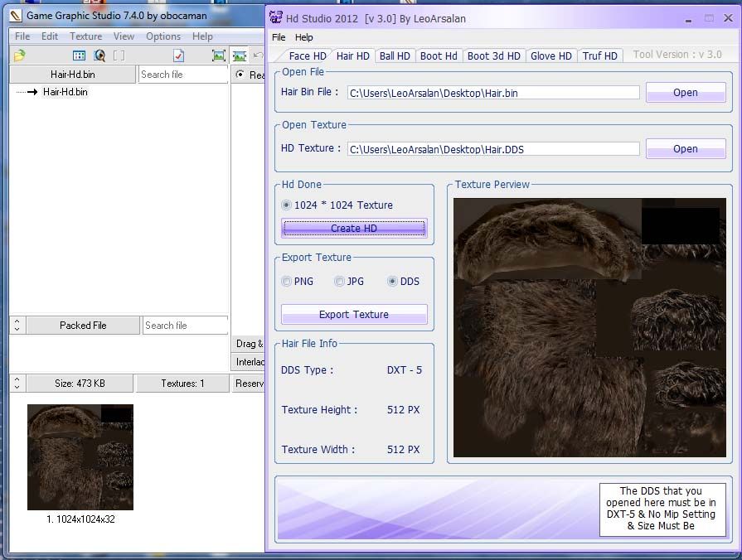Open the Boot 3d HD tab
Screen dimensions: 742x560
point(493,56)
